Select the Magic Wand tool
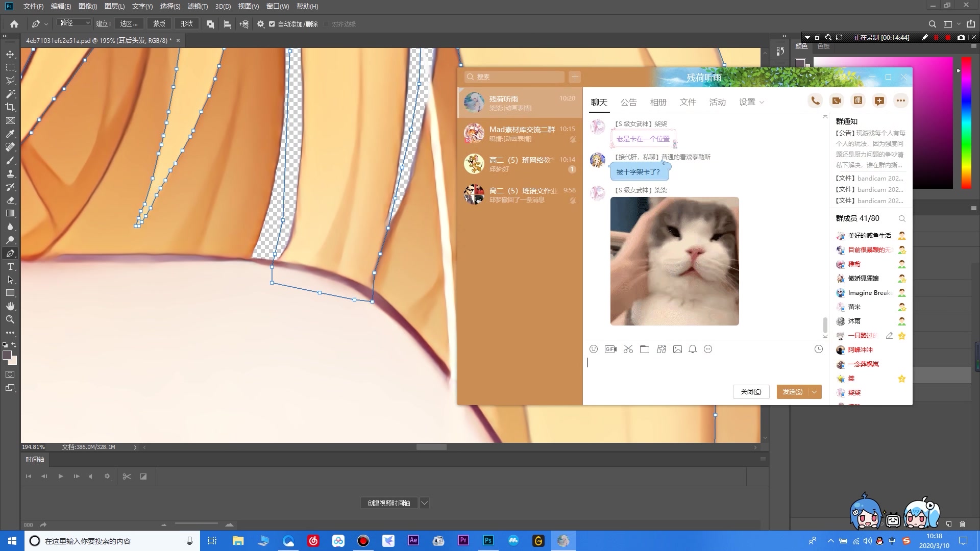This screenshot has height=551, width=980. (10, 94)
